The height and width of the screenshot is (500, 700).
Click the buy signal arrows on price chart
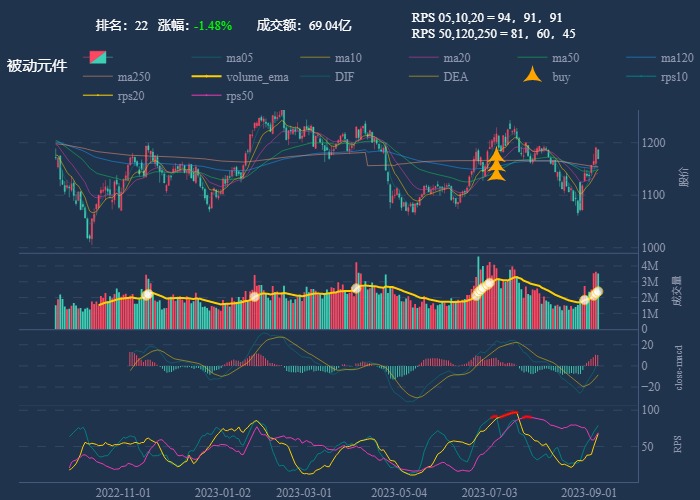496,166
